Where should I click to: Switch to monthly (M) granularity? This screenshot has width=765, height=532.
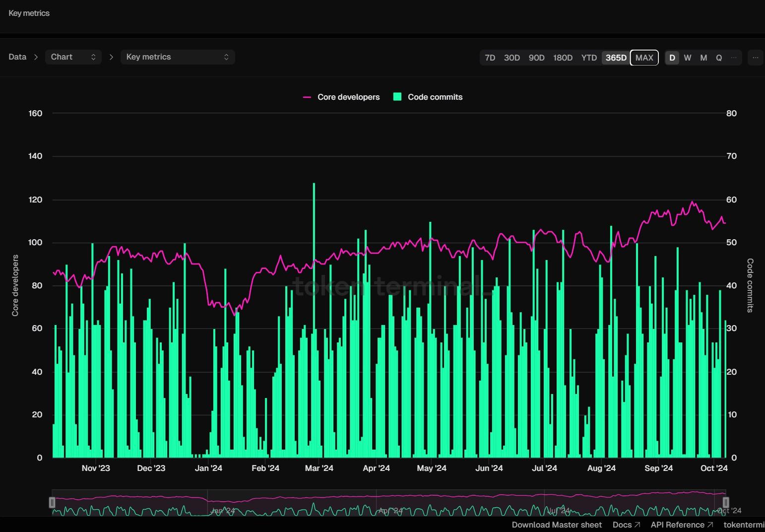click(703, 58)
